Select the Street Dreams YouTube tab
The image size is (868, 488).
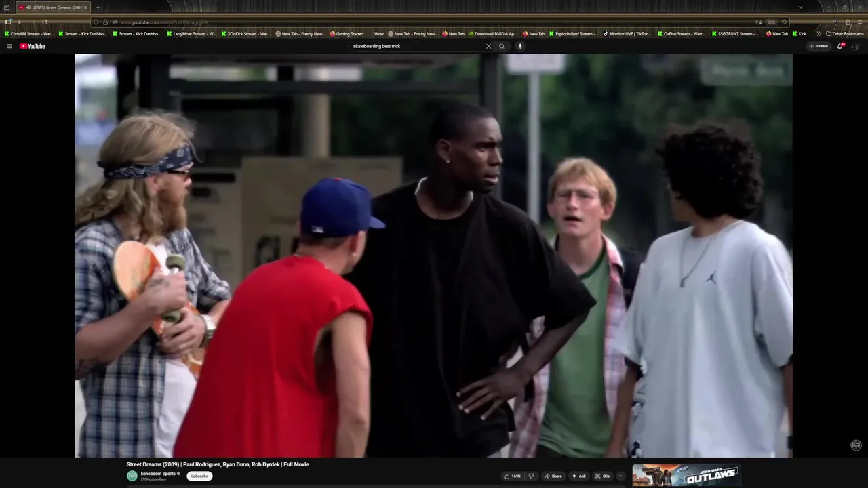53,7
